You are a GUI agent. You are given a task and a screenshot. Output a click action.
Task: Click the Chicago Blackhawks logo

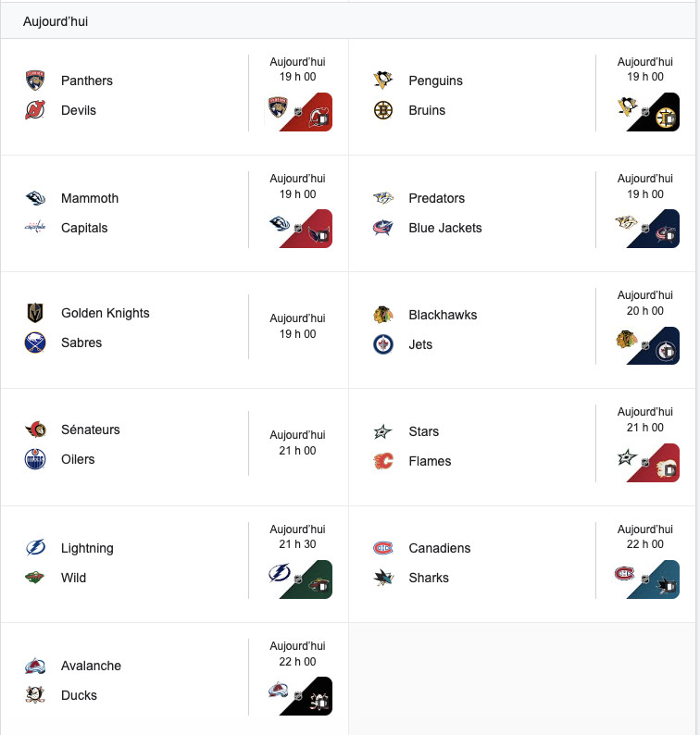click(x=383, y=315)
